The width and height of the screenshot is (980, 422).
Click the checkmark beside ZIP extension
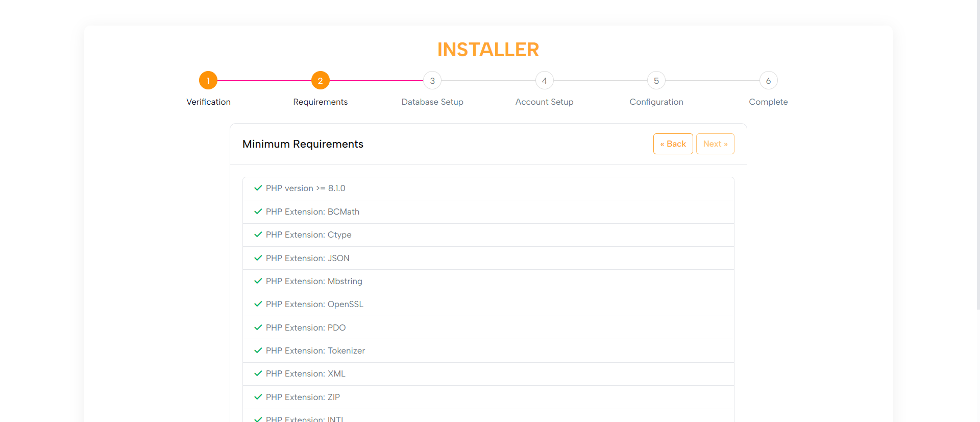tap(258, 397)
